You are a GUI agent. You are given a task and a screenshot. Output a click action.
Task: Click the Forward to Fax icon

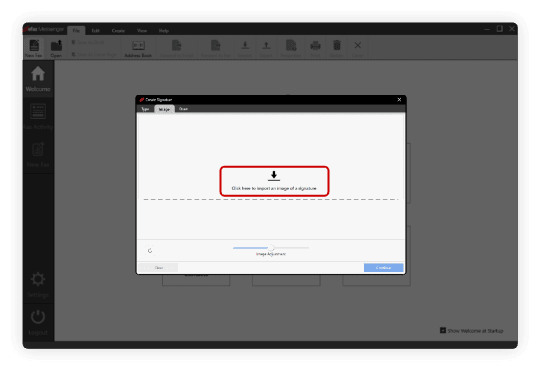tap(216, 45)
